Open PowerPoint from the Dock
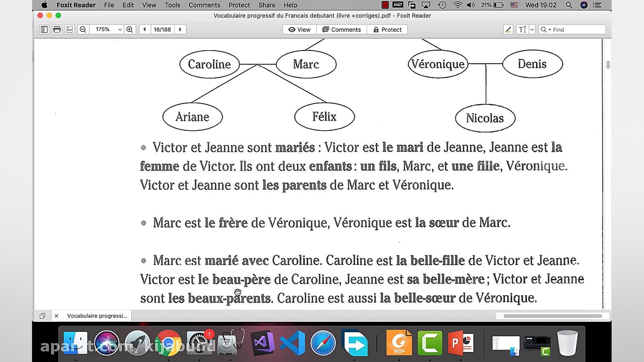 461,343
